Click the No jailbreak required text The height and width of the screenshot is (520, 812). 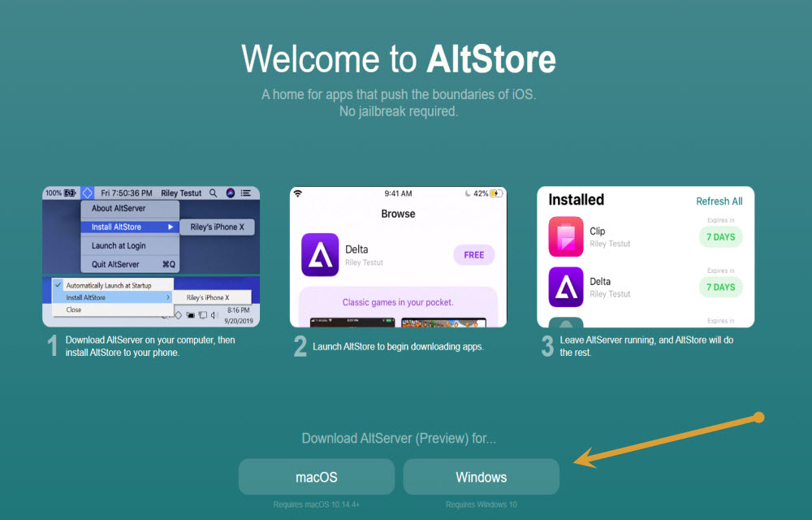click(x=398, y=111)
